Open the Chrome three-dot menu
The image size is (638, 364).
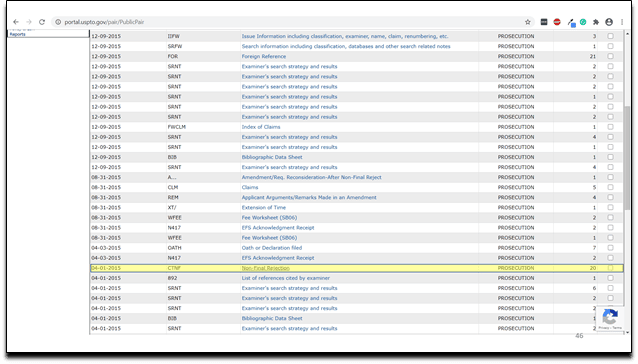coord(622,22)
